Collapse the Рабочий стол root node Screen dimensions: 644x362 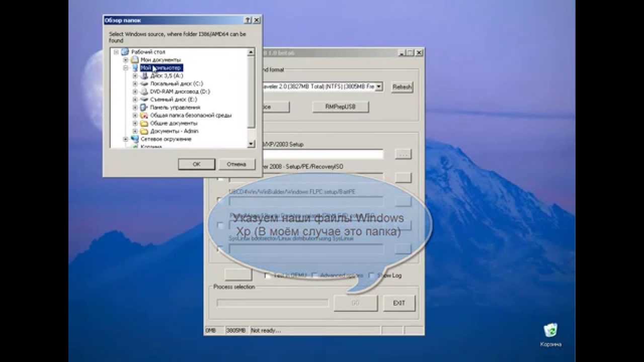click(116, 52)
